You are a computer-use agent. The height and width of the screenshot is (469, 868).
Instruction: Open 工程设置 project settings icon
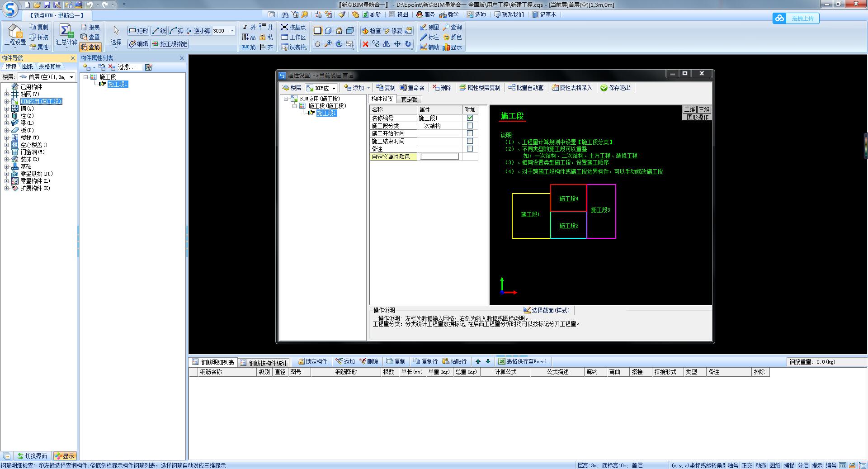(15, 35)
